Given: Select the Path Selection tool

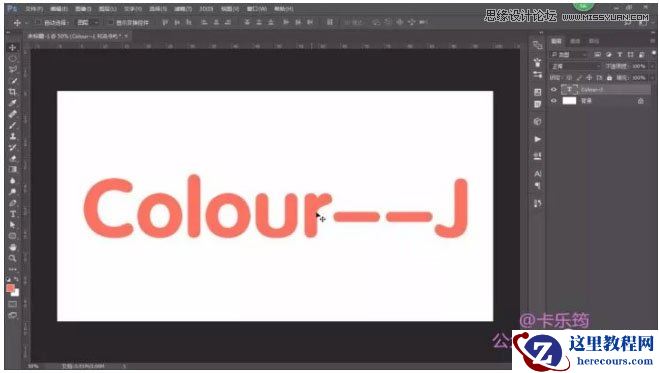Looking at the screenshot, I should coord(13,225).
